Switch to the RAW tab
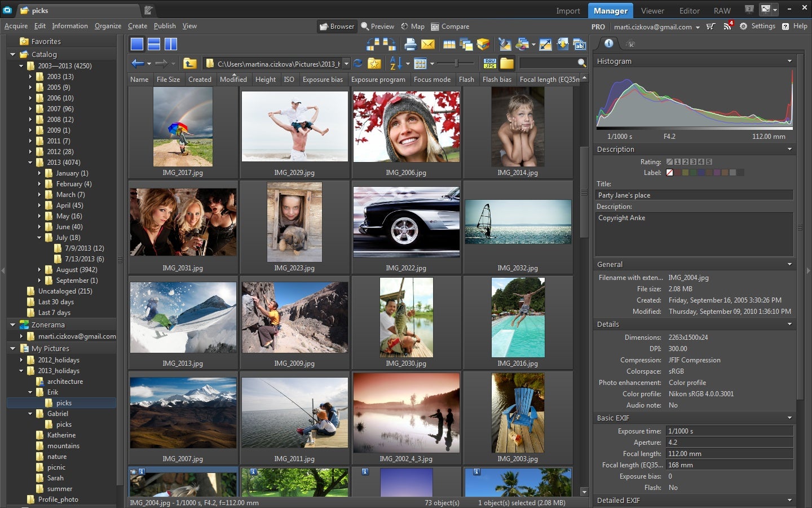812x508 pixels. coord(722,11)
